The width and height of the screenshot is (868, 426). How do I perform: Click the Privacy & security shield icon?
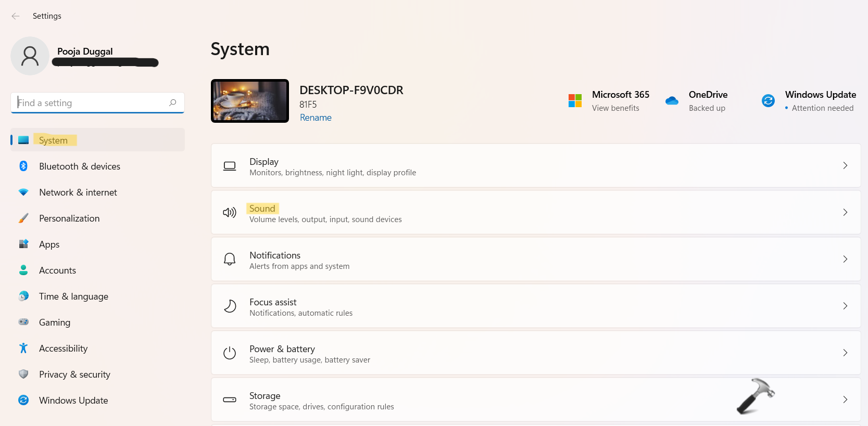pyautogui.click(x=23, y=374)
